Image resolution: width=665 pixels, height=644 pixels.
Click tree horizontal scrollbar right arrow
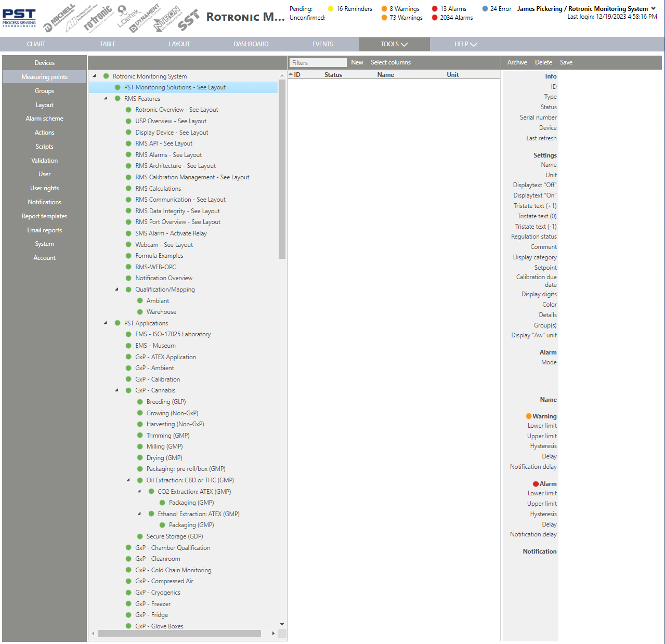click(x=273, y=633)
